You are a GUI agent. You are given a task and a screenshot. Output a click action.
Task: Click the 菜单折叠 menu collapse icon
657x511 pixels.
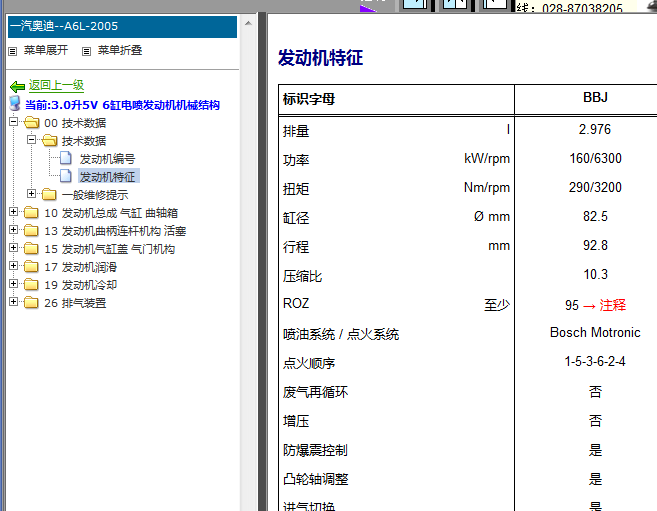pos(86,51)
